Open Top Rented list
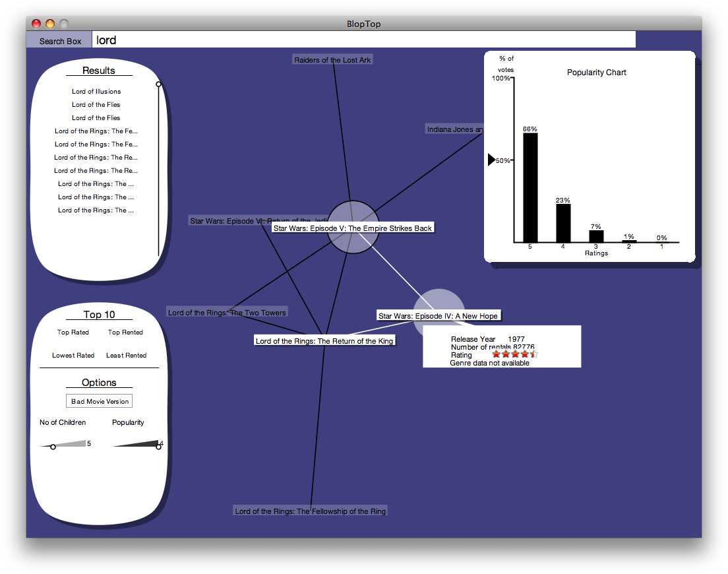Viewport: 728px width, 574px height. (125, 332)
